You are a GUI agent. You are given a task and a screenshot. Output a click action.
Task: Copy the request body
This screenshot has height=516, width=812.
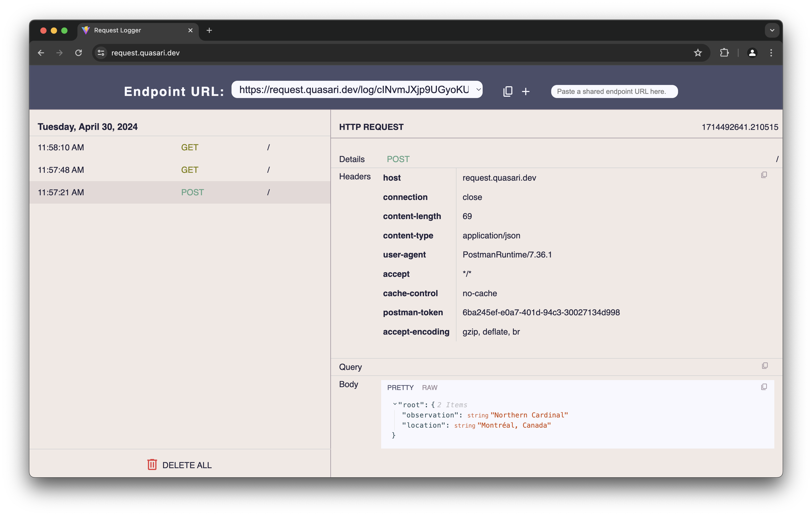[764, 387]
